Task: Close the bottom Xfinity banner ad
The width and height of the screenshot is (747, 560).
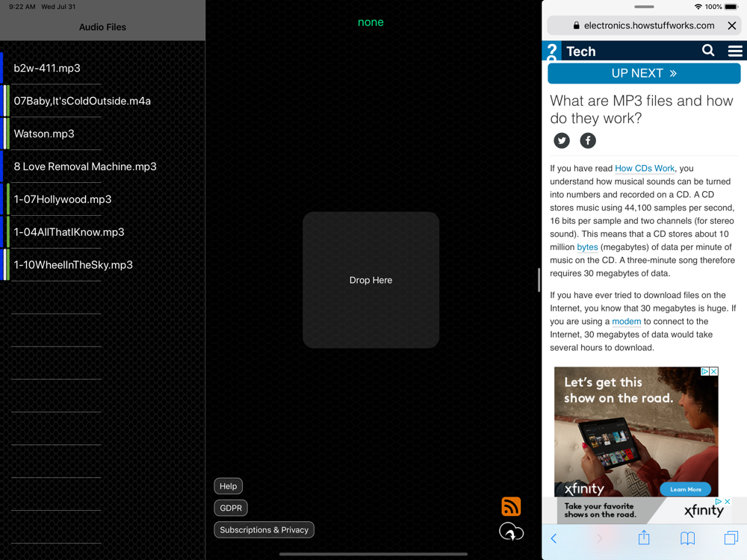Action: pyautogui.click(x=728, y=502)
